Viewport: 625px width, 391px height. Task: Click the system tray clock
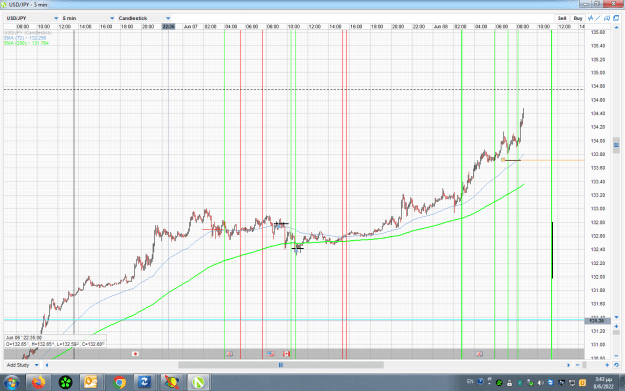tap(603, 383)
